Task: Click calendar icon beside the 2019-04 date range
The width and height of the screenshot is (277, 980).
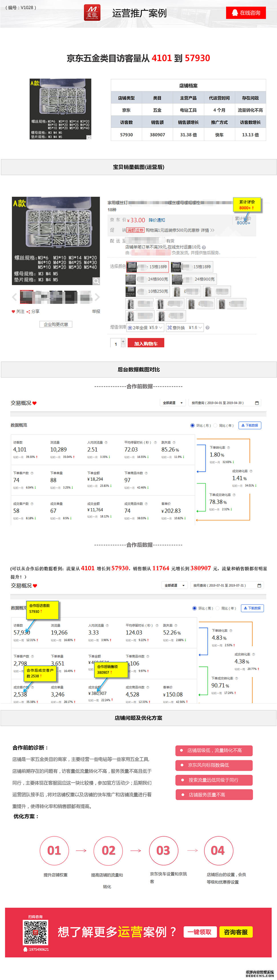Action: (257, 403)
